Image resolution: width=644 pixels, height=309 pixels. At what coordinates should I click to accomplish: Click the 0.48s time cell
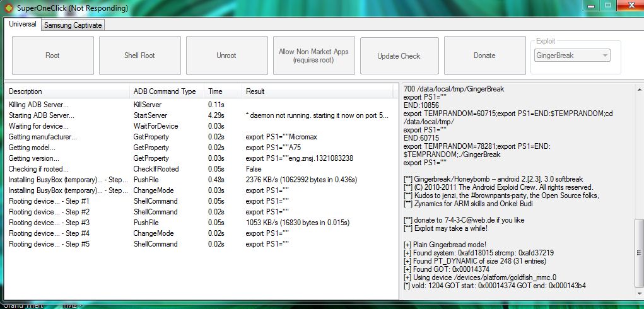click(x=216, y=180)
